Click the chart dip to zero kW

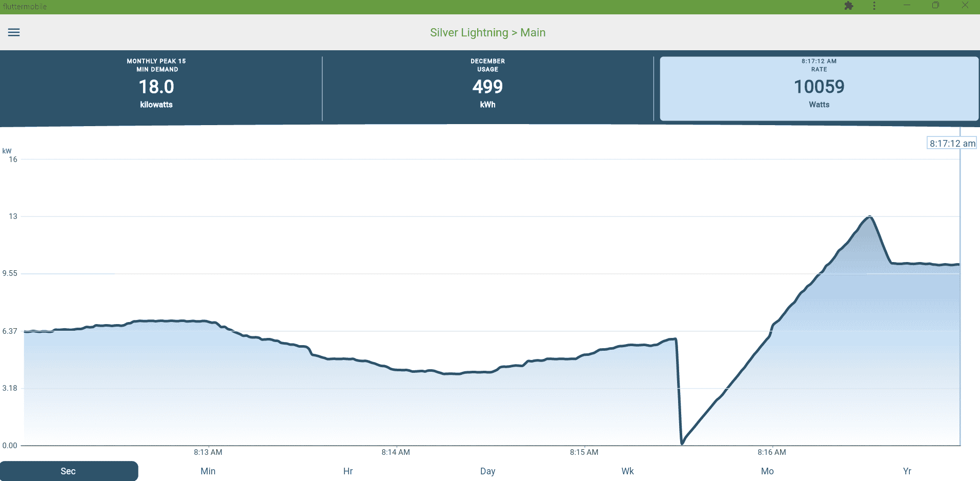[682, 443]
